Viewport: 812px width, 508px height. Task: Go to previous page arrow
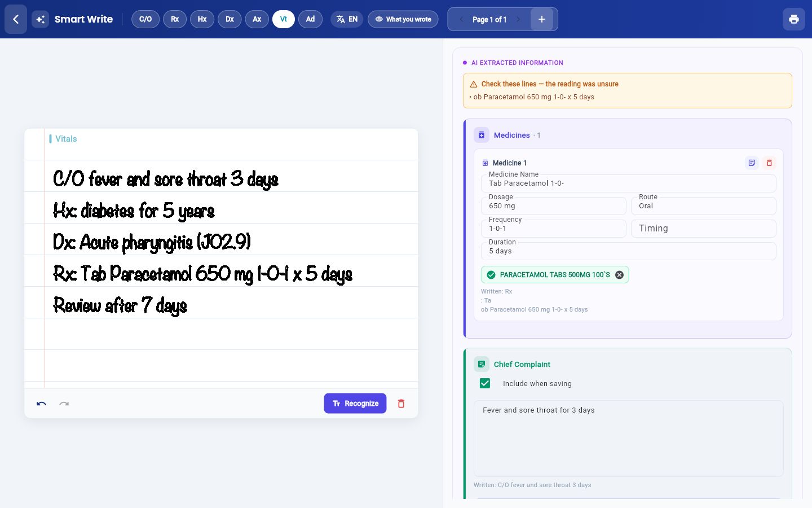coord(461,19)
